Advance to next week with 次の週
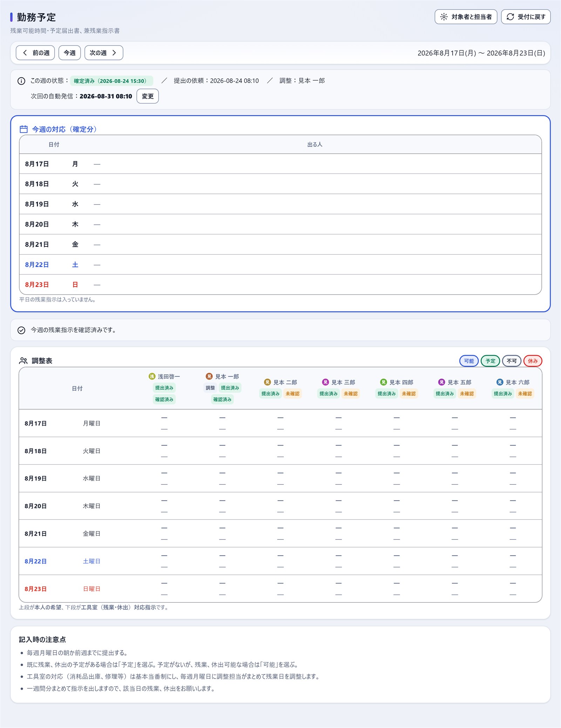The width and height of the screenshot is (561, 728). (x=104, y=53)
